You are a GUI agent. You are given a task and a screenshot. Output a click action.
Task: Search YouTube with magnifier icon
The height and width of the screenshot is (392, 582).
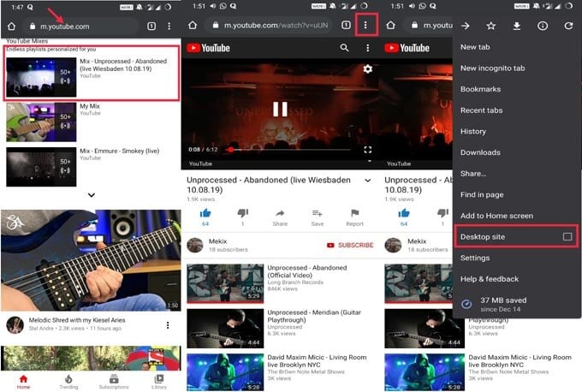[344, 48]
